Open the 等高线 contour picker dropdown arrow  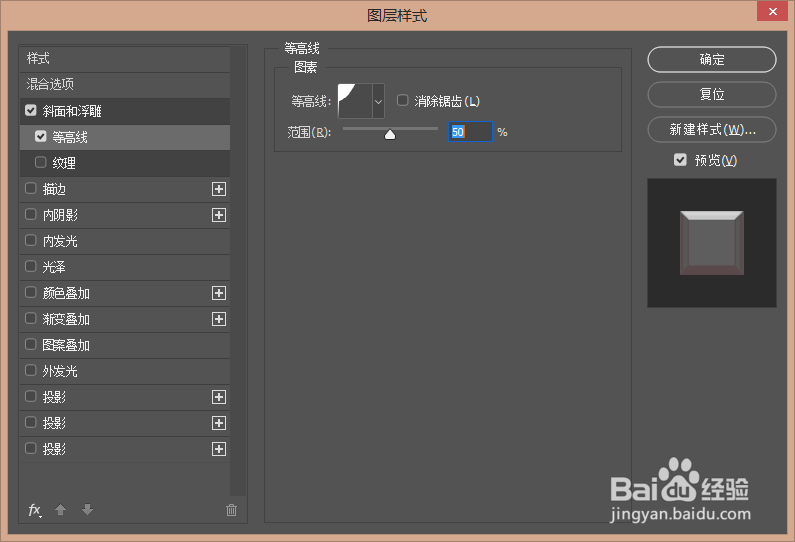pyautogui.click(x=378, y=101)
